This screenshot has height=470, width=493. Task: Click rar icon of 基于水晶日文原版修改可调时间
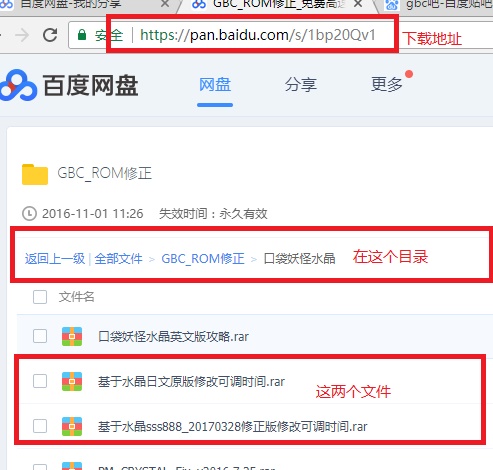(x=72, y=381)
